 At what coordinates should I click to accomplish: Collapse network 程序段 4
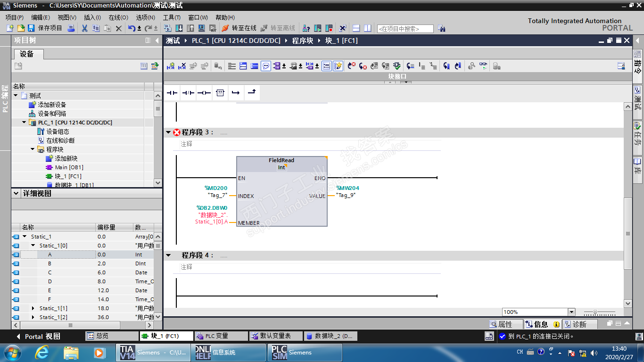[x=168, y=255]
